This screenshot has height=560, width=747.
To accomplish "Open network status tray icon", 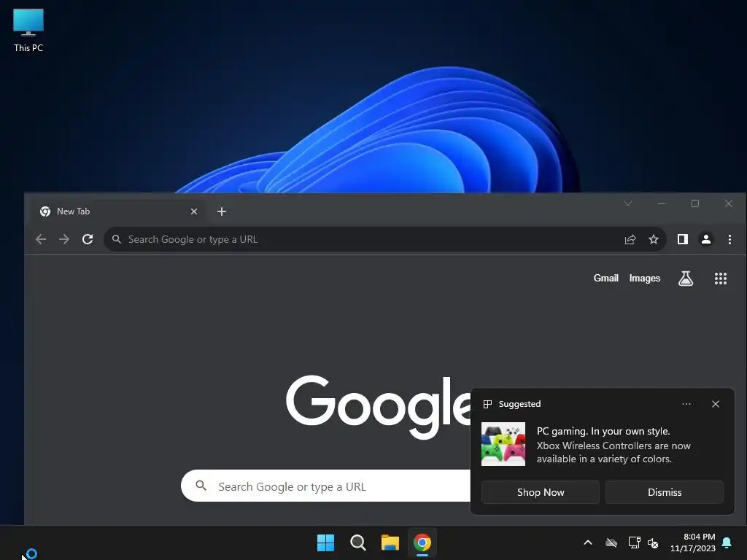I will pyautogui.click(x=634, y=542).
